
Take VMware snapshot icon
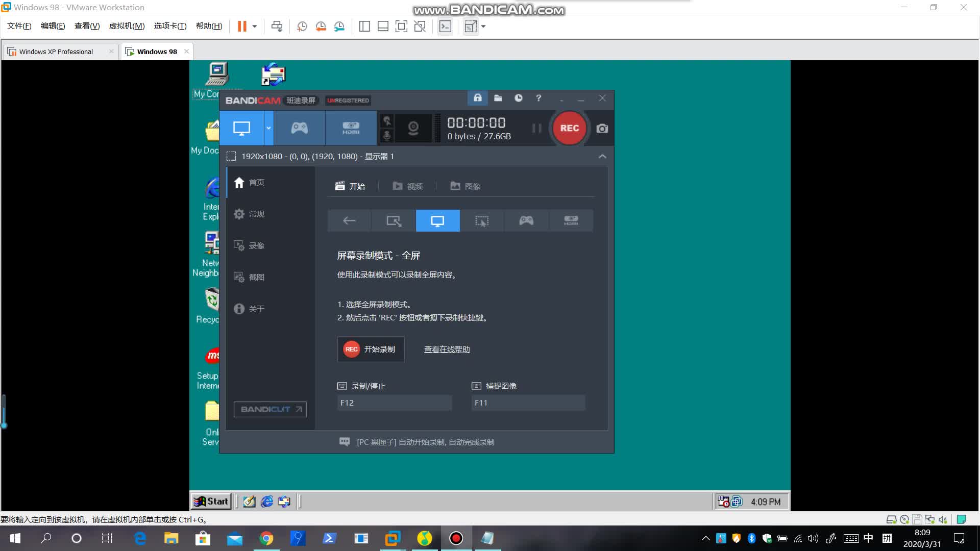302,27
